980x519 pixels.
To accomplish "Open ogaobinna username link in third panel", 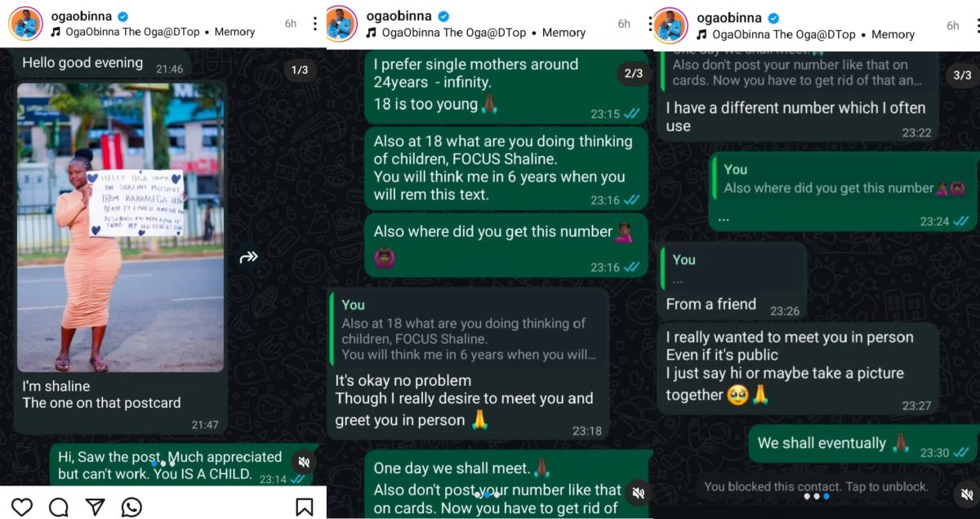I will (x=728, y=17).
